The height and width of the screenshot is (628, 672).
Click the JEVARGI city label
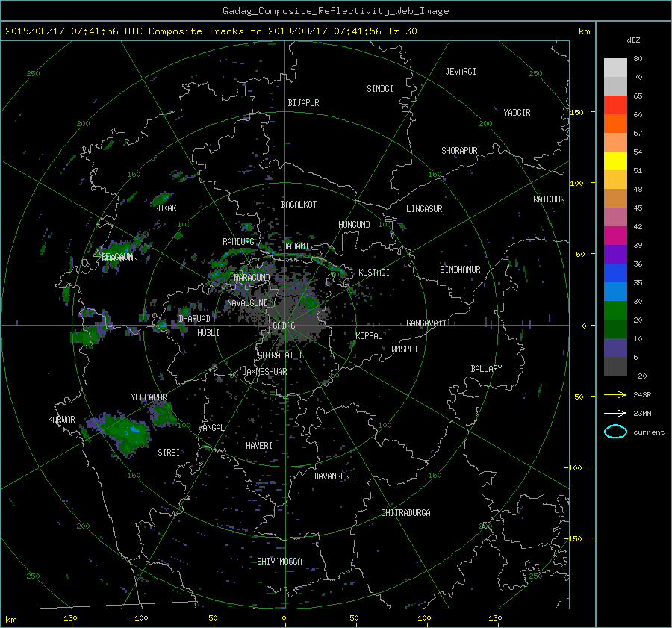point(461,72)
